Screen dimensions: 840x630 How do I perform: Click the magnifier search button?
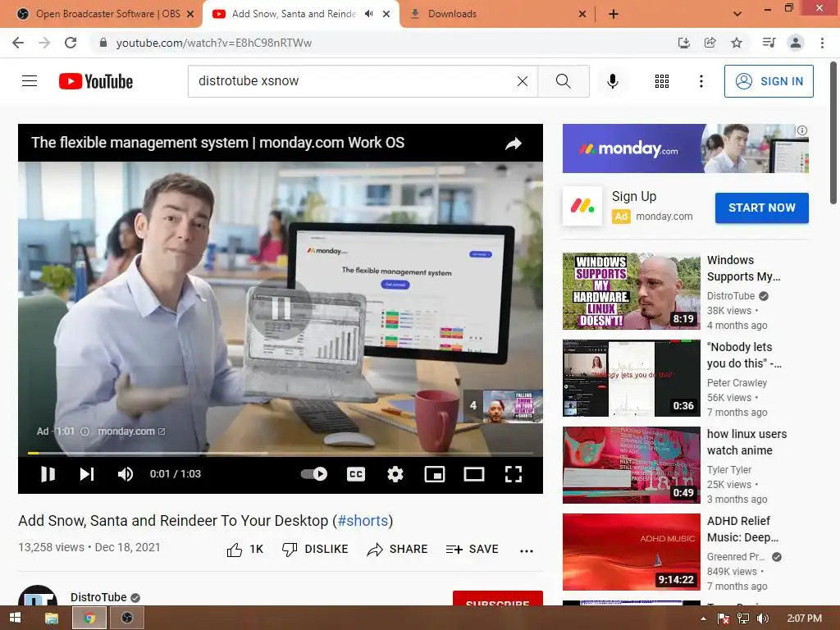click(563, 81)
